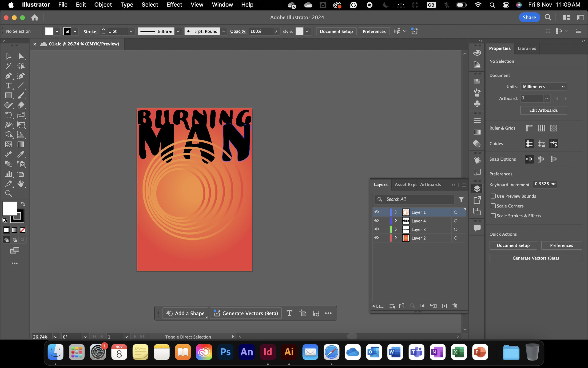Screen dimensions: 588x368
Task: Open the Window menu
Action: pyautogui.click(x=222, y=5)
